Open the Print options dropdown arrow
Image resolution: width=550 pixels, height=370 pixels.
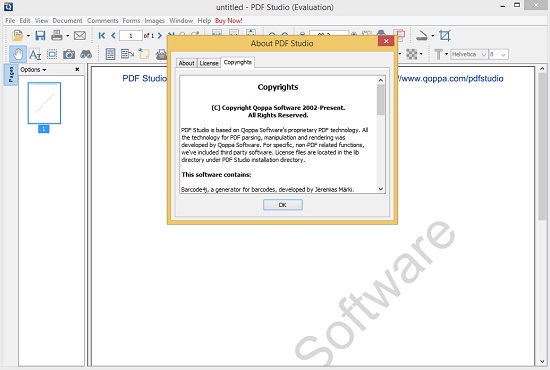pyautogui.click(x=67, y=36)
